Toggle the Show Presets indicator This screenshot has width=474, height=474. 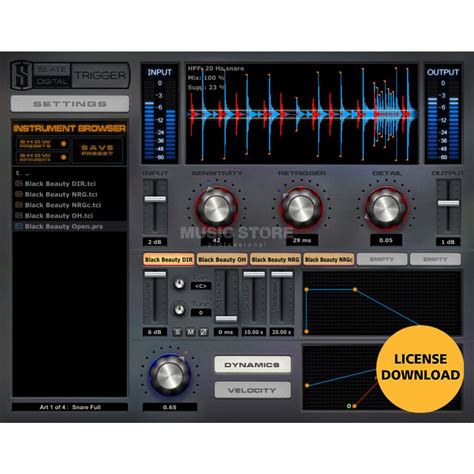pos(63,144)
